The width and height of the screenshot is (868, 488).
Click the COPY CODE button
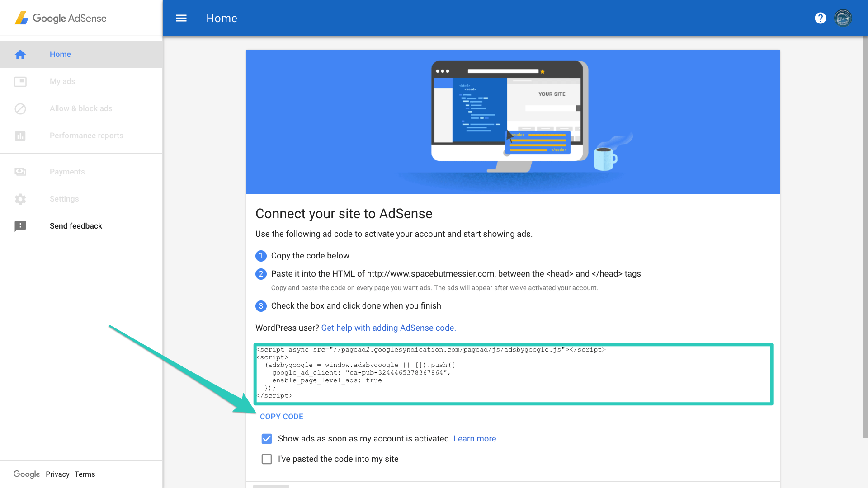pos(281,417)
